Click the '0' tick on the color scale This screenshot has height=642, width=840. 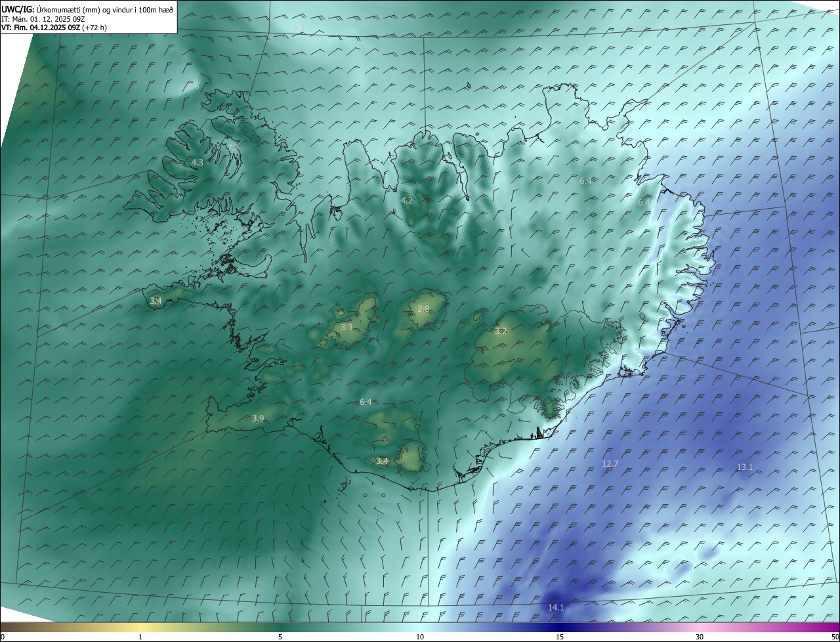pos(3,637)
